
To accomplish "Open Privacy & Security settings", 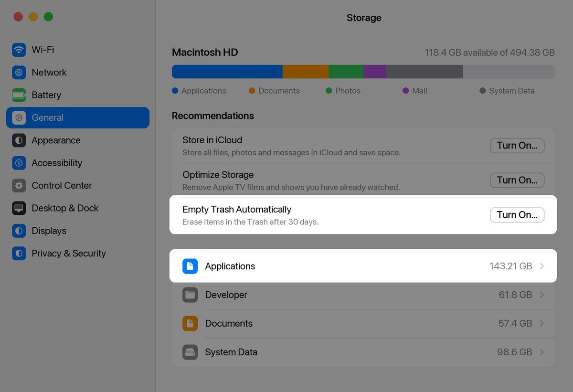I will coord(78,254).
